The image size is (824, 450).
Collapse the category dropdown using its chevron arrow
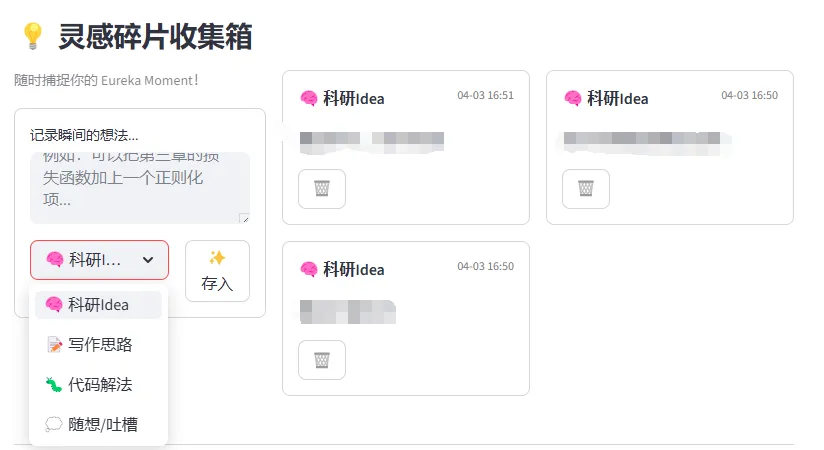click(148, 260)
